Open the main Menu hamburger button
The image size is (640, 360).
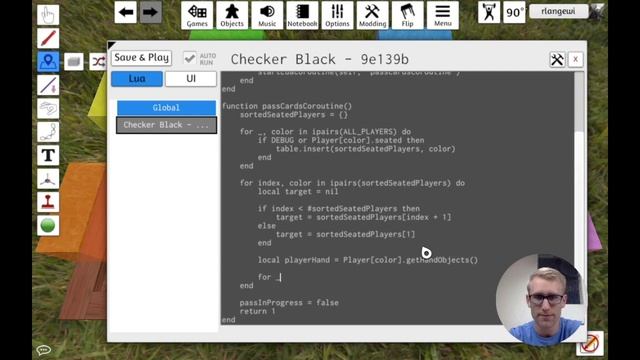click(442, 15)
